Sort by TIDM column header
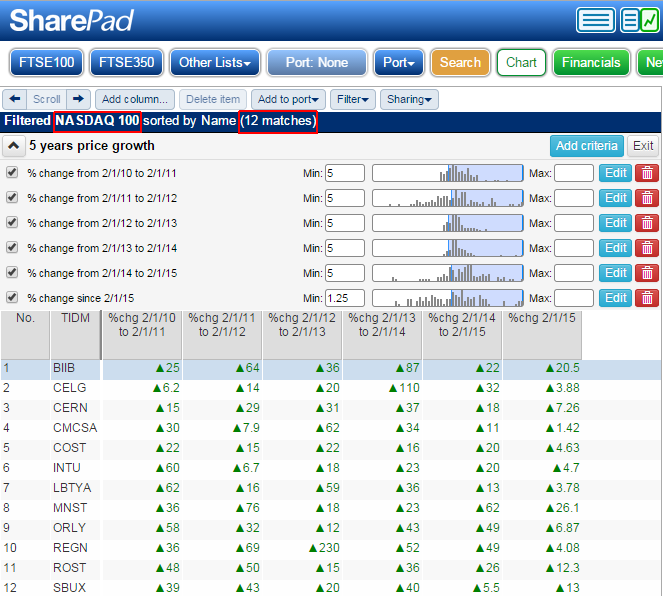Screen dimensions: 663x596 [75, 335]
